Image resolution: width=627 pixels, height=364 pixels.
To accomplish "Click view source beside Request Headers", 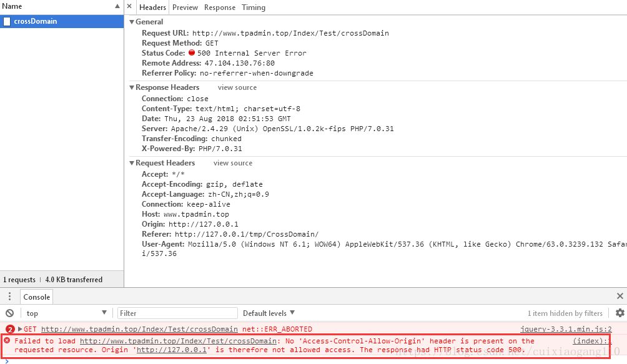I will (x=232, y=163).
